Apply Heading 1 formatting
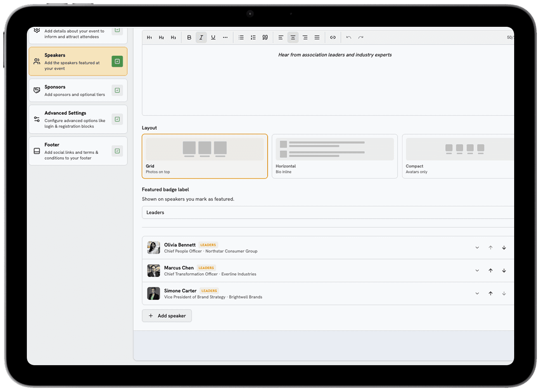The image size is (541, 392). 149,38
